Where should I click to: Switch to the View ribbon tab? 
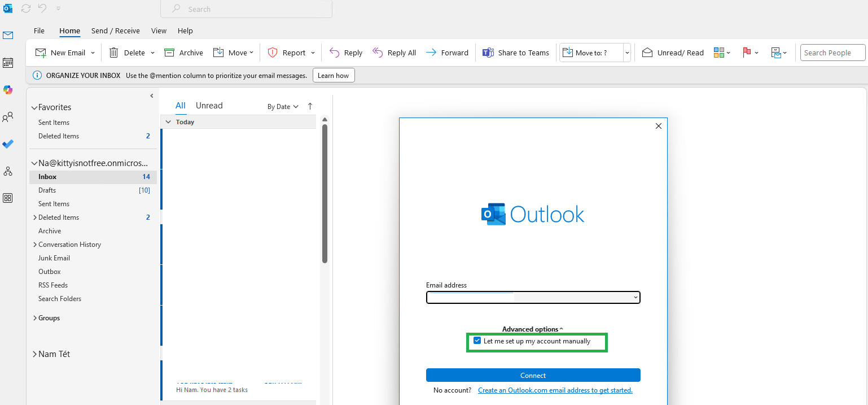pyautogui.click(x=159, y=31)
